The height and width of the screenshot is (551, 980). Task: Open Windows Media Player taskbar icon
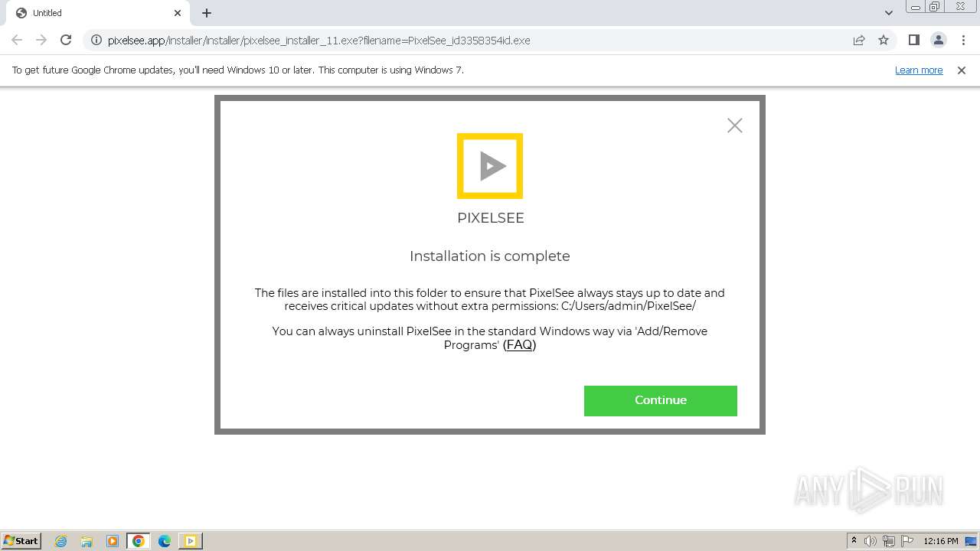(x=113, y=541)
